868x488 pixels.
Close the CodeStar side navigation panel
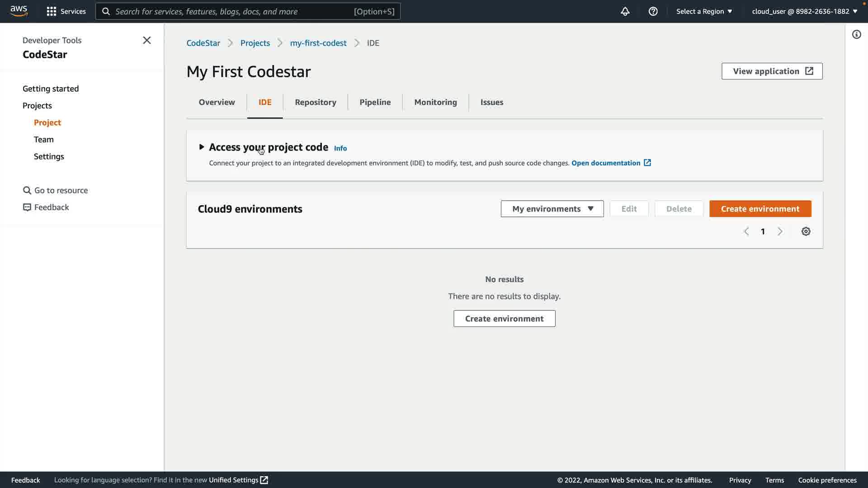146,40
